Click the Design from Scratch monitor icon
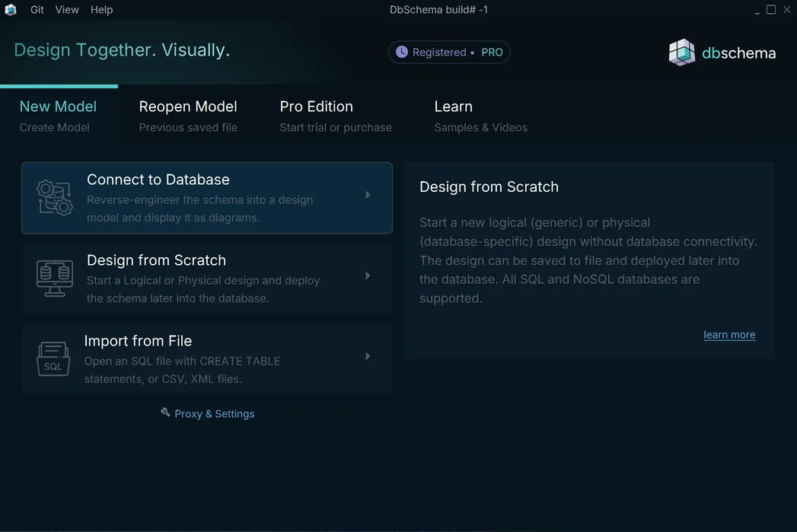797x532 pixels. tap(53, 279)
